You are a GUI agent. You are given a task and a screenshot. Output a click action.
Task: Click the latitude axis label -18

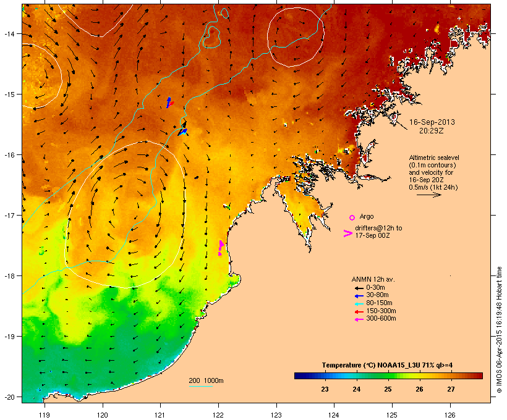pyautogui.click(x=9, y=276)
